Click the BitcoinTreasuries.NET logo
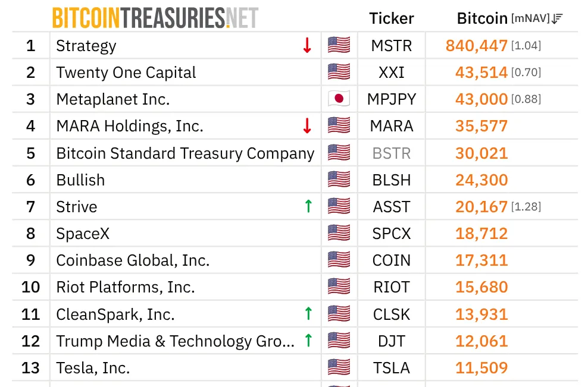This screenshot has width=588, height=387. (x=155, y=18)
